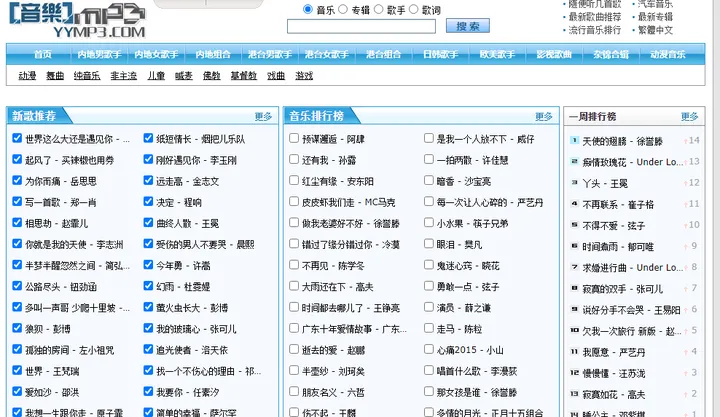Uncheck the 起风了 song checkbox
The width and height of the screenshot is (720, 417).
(17, 159)
